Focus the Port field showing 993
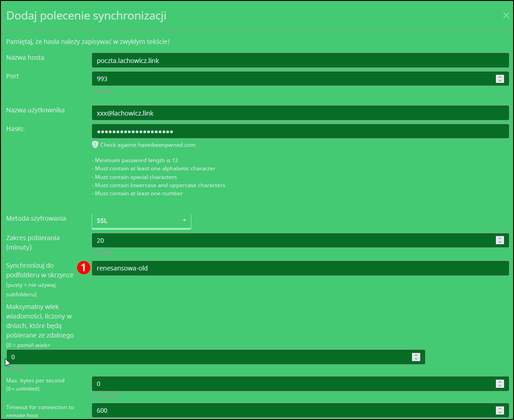Viewport: 514px width, 420px height. (290, 79)
